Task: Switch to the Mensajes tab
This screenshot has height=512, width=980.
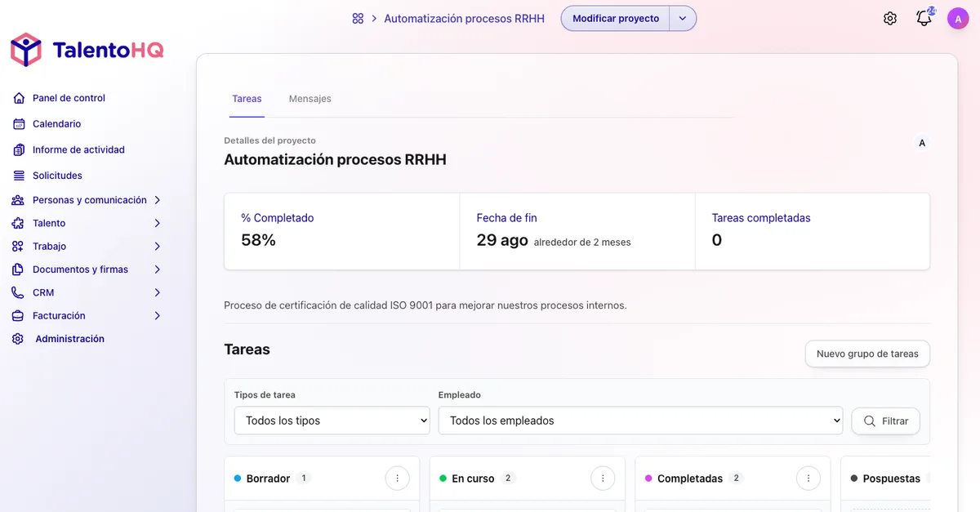Action: (x=310, y=99)
